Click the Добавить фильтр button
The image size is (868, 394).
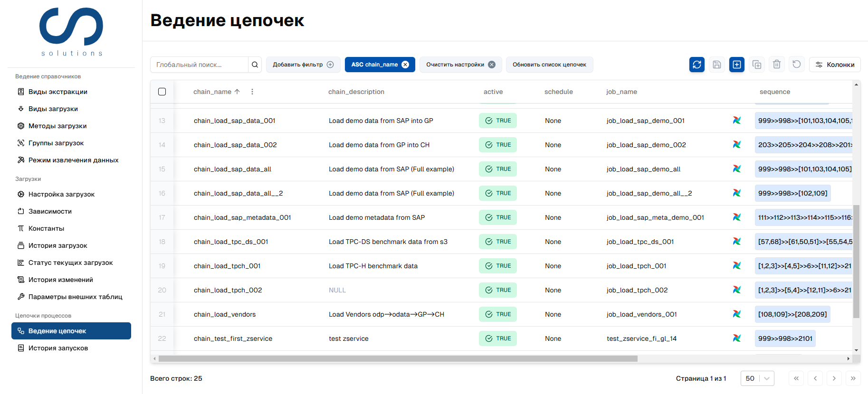pyautogui.click(x=303, y=65)
